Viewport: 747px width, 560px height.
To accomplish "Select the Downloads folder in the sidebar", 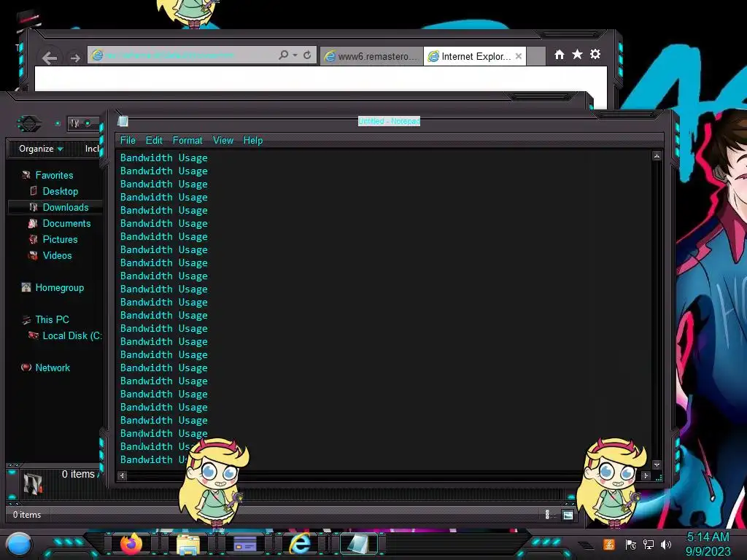I will click(x=65, y=207).
